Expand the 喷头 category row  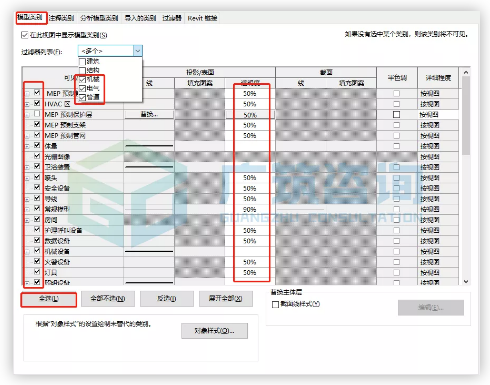tap(27, 178)
